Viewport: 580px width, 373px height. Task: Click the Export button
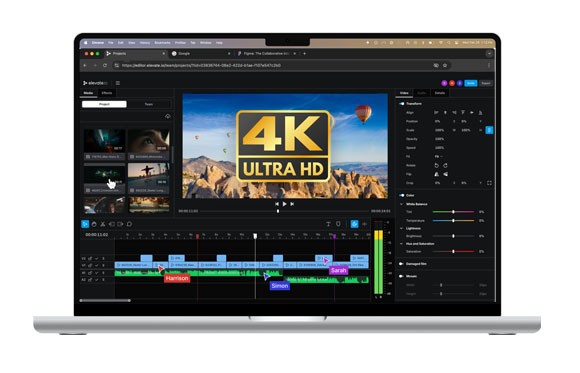tap(486, 83)
